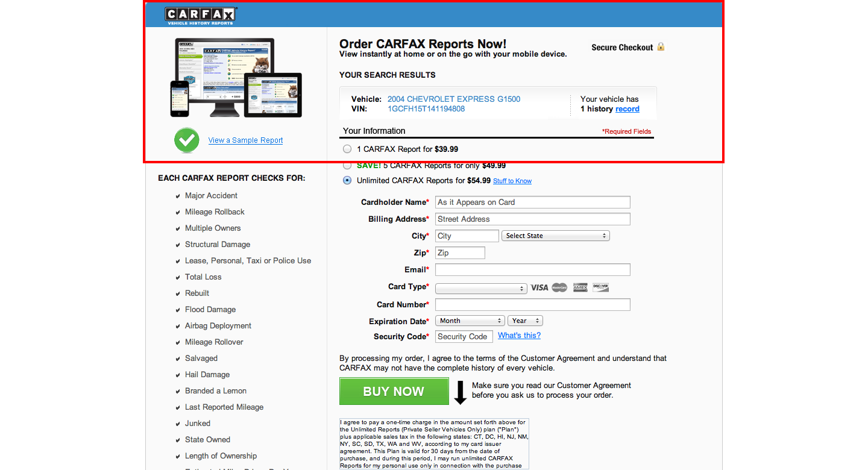Image resolution: width=868 pixels, height=470 pixels.
Task: Click the agreement terms text box
Action: click(x=434, y=444)
